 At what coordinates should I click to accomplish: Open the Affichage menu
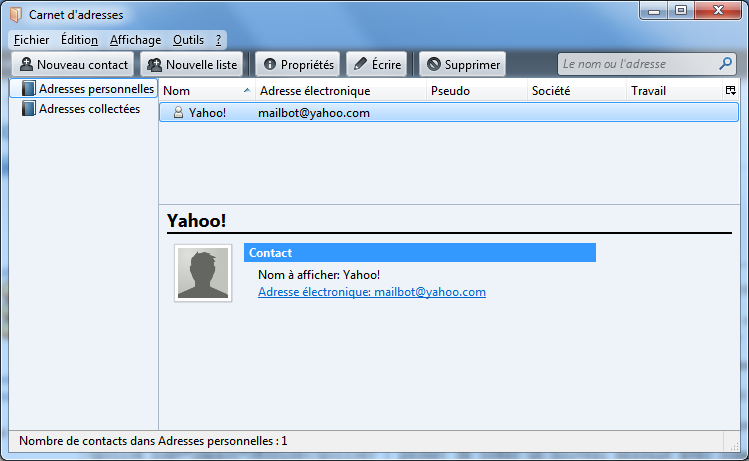coord(136,40)
